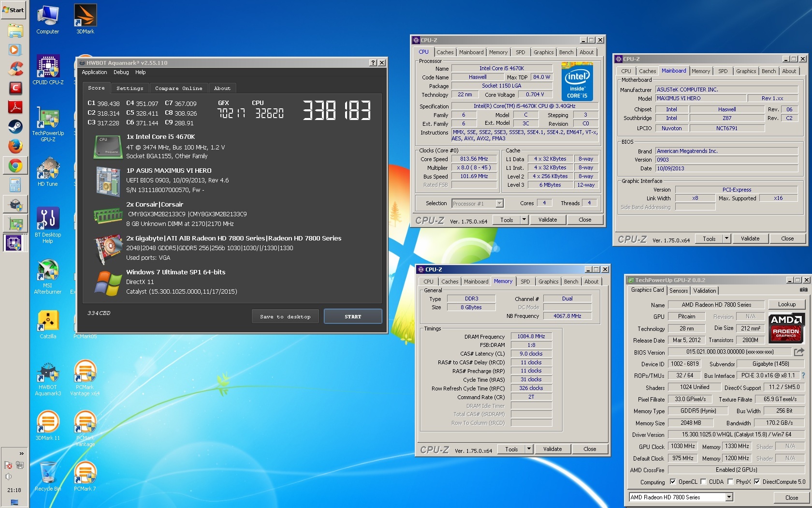The image size is (812, 508).
Task: Click the GPU-Z screenshot camera icon
Action: pos(803,290)
